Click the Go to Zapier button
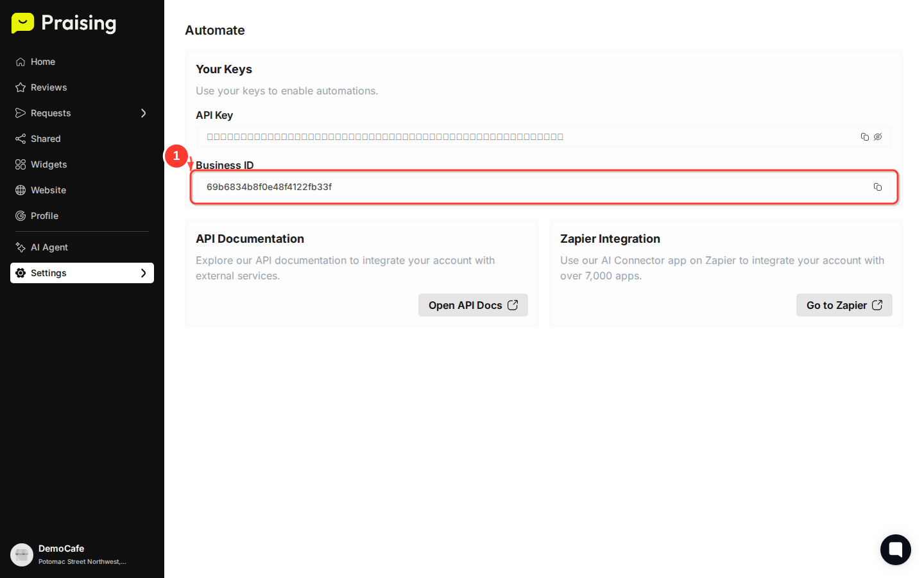This screenshot has width=924, height=578. 844,305
